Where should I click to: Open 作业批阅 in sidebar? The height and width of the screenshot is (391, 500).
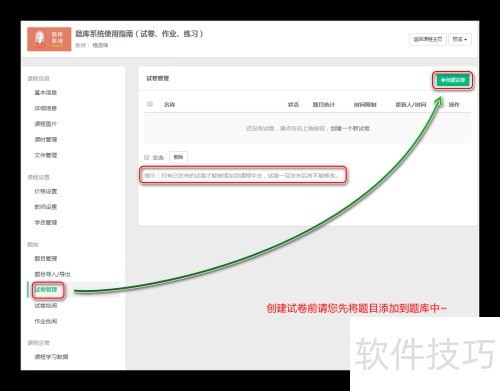coord(46,321)
